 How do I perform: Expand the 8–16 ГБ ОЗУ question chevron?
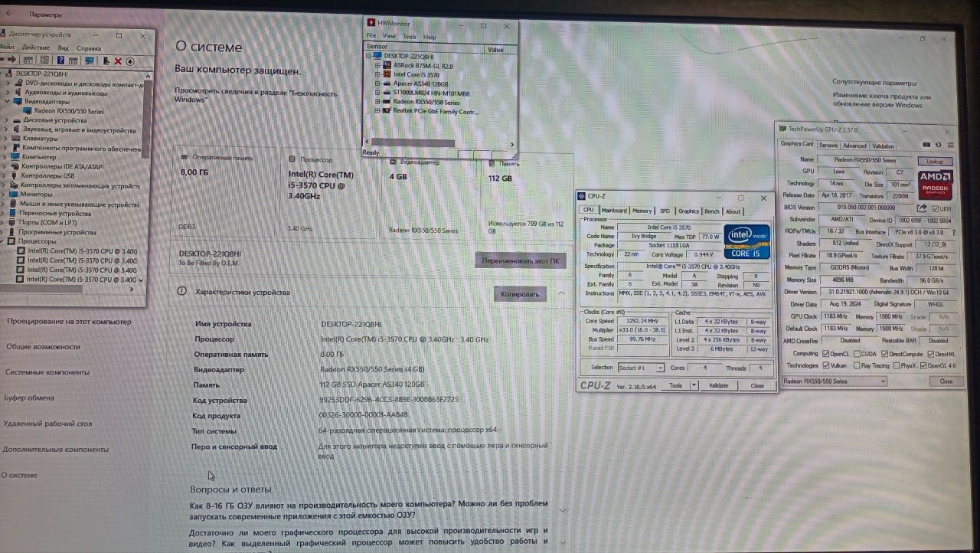564,509
